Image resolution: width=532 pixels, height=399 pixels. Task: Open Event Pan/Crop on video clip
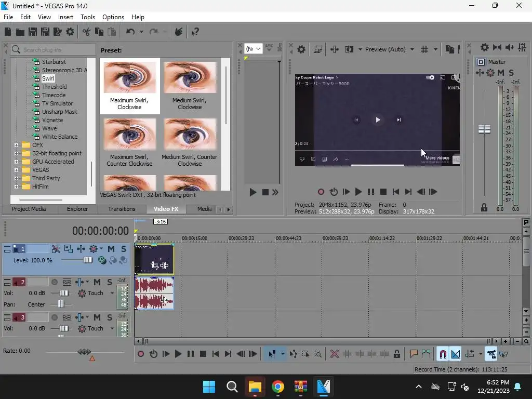pos(155,265)
